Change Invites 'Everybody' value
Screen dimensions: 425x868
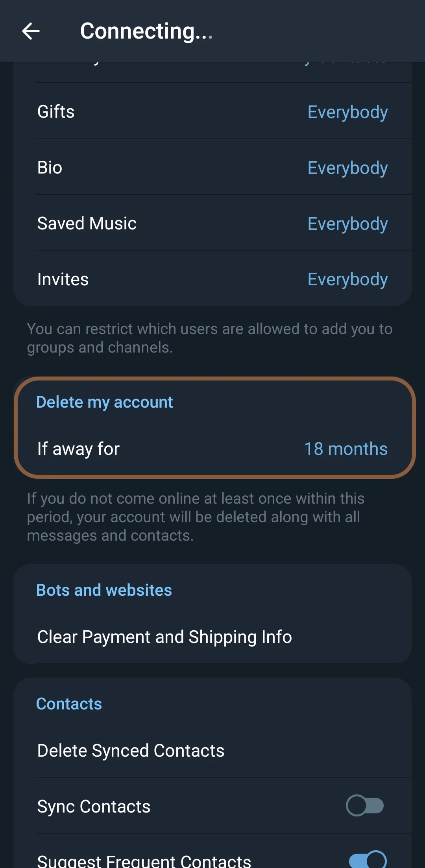(347, 279)
